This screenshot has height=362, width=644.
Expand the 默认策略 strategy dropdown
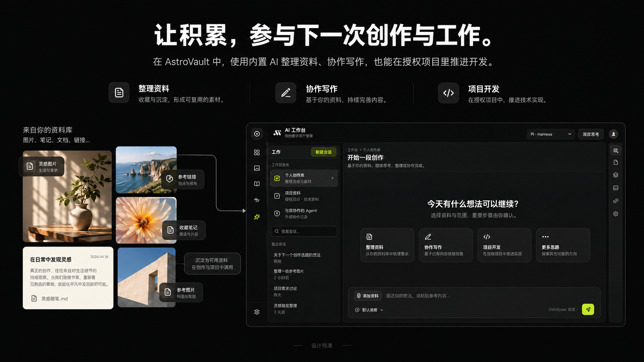pos(369,310)
